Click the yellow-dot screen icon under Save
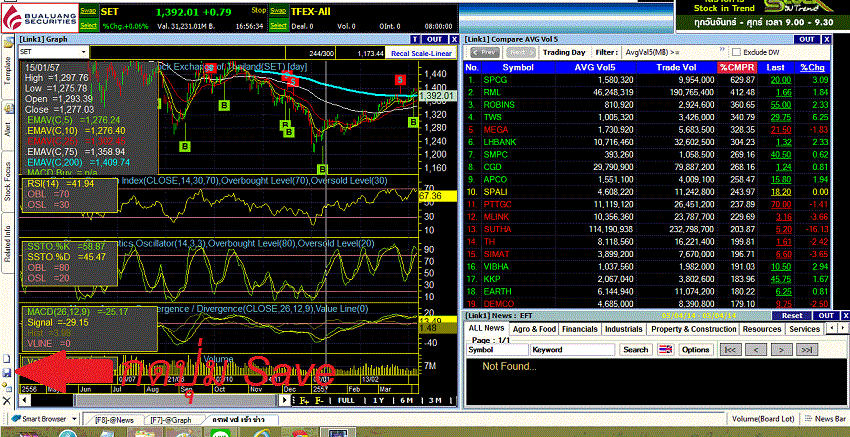The height and width of the screenshot is (437, 850). (x=7, y=387)
